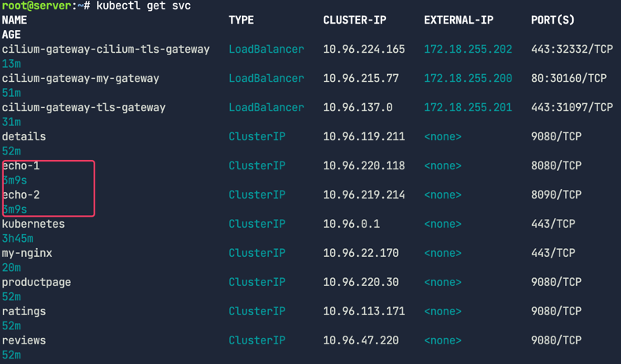Screen dimensions: 621x364
Task: Click the kubernetes service name
Action: [x=33, y=224]
